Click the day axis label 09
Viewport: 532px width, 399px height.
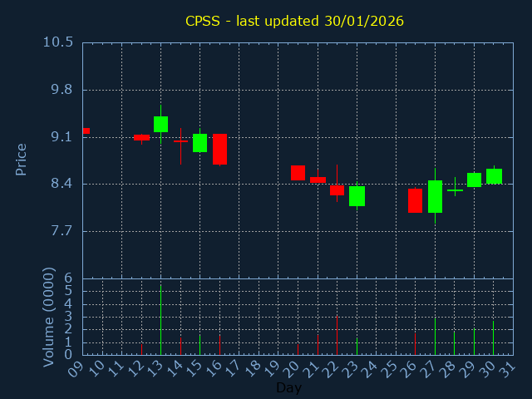tap(76, 368)
